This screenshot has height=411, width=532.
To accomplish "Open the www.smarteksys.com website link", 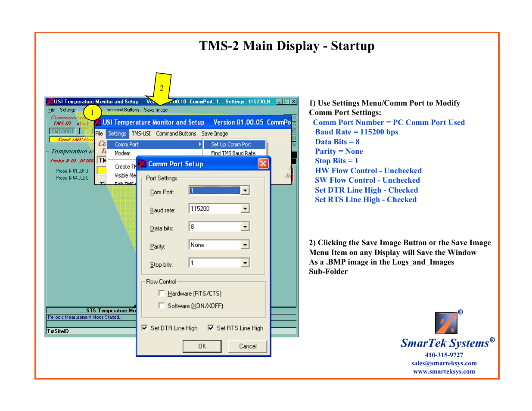I will 444,371.
